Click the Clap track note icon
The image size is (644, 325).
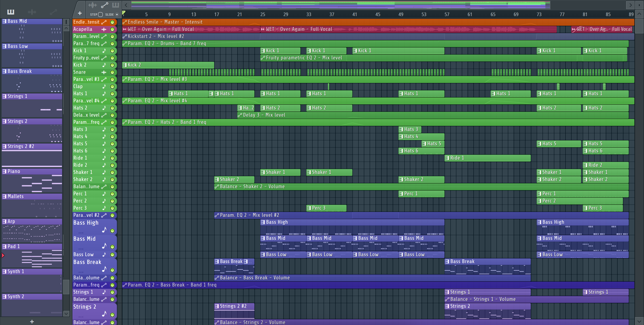point(104,87)
